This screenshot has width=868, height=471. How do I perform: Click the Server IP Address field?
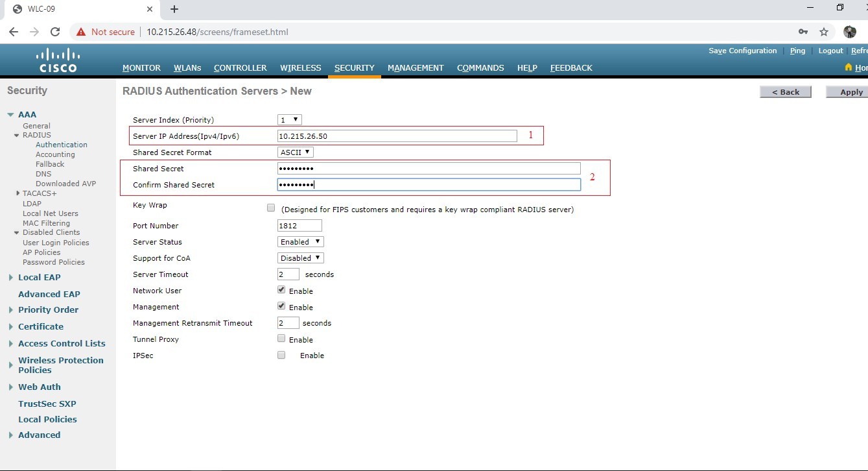pyautogui.click(x=397, y=136)
